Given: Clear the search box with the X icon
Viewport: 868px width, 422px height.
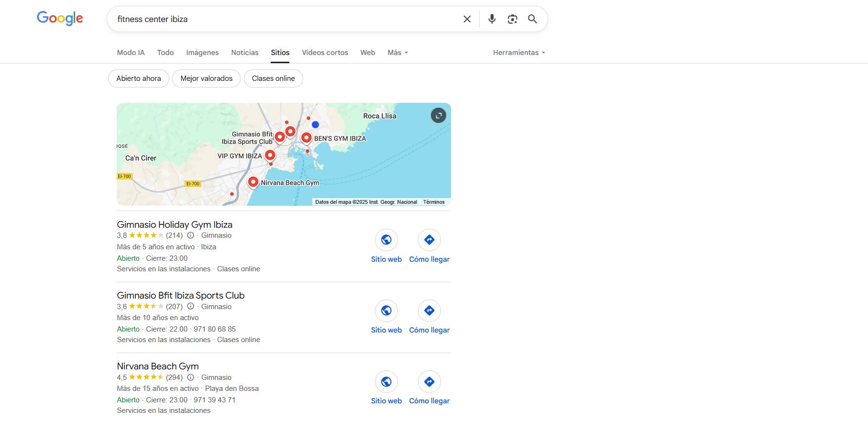Looking at the screenshot, I should click(467, 19).
